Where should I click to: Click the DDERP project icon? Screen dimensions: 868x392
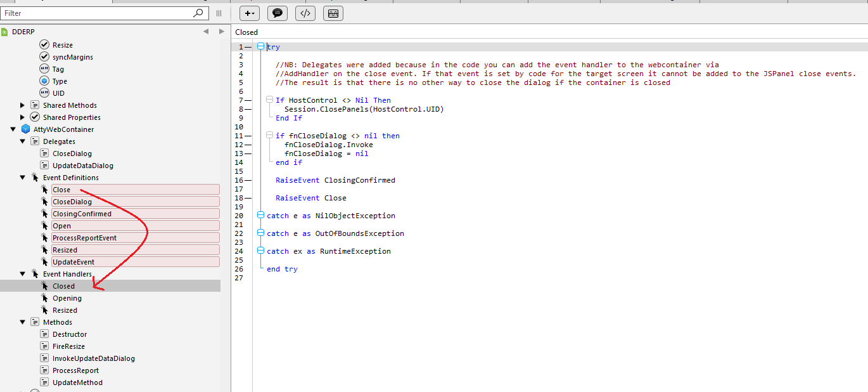5,32
